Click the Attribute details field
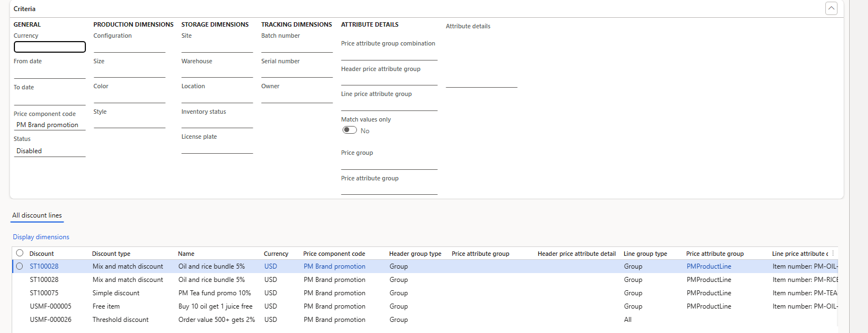Image resolution: width=868 pixels, height=333 pixels. click(x=482, y=59)
